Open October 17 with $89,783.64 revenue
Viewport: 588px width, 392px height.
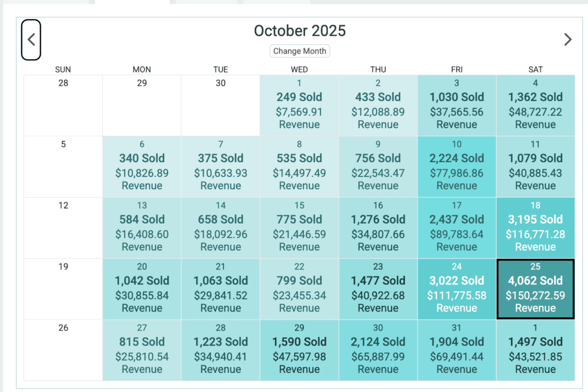457,228
